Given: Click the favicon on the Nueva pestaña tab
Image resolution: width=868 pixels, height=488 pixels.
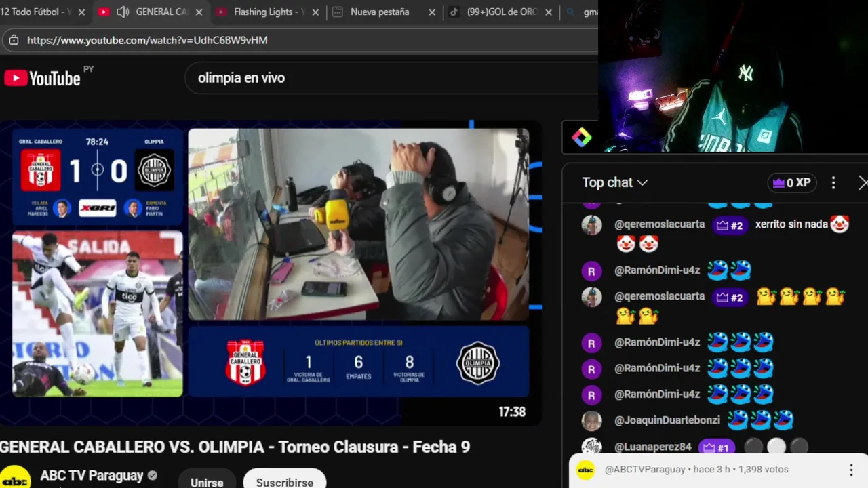Looking at the screenshot, I should [x=338, y=12].
